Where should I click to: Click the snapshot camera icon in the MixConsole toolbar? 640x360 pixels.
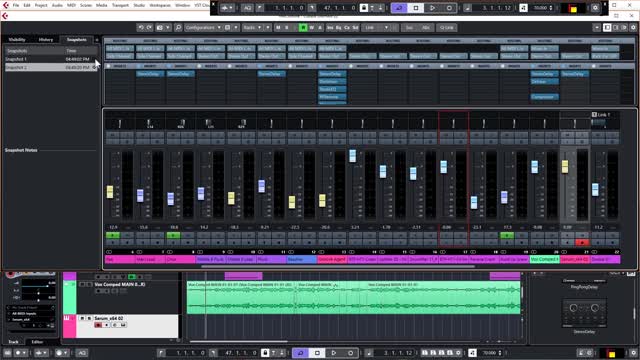click(160, 28)
